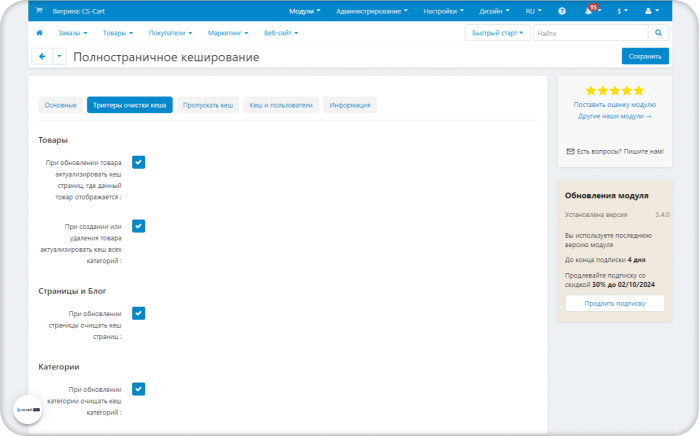This screenshot has width=700, height=436.
Task: Open the home dashboard icon
Action: tap(39, 33)
